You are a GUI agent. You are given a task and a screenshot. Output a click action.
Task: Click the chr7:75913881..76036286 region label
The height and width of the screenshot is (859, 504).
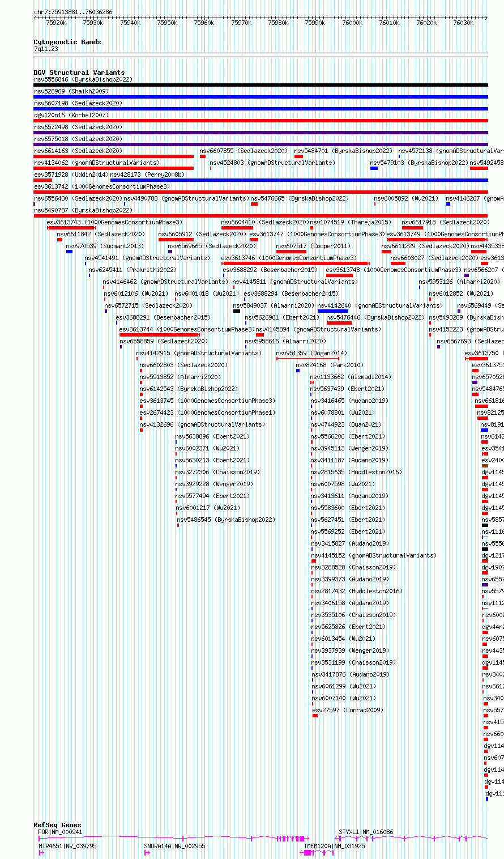tap(73, 12)
